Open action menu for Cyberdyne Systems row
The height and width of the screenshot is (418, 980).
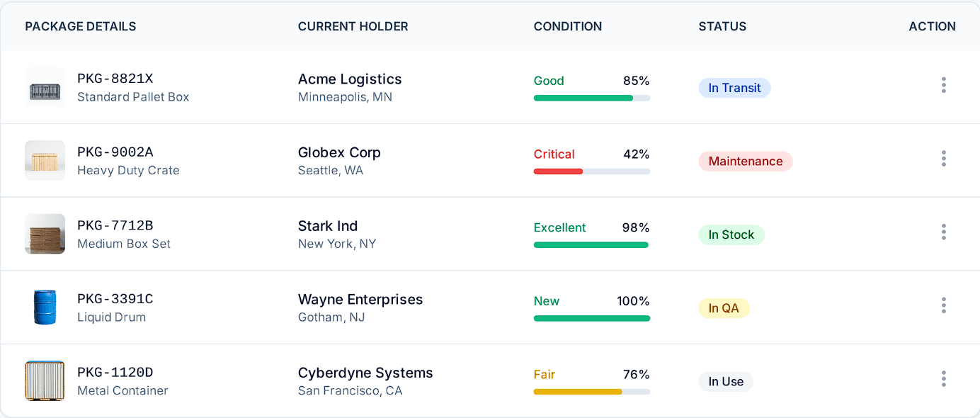click(x=943, y=379)
